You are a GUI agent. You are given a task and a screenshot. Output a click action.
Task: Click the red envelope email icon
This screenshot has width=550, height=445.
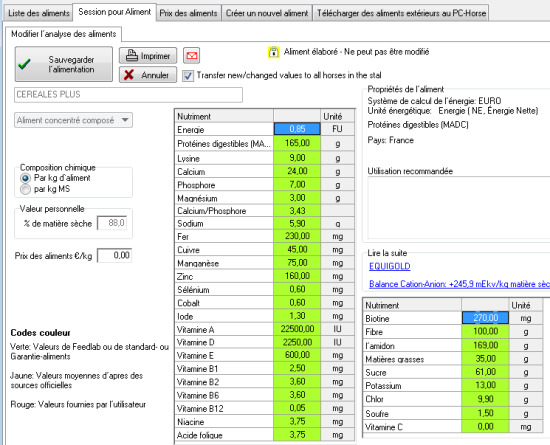click(x=192, y=56)
